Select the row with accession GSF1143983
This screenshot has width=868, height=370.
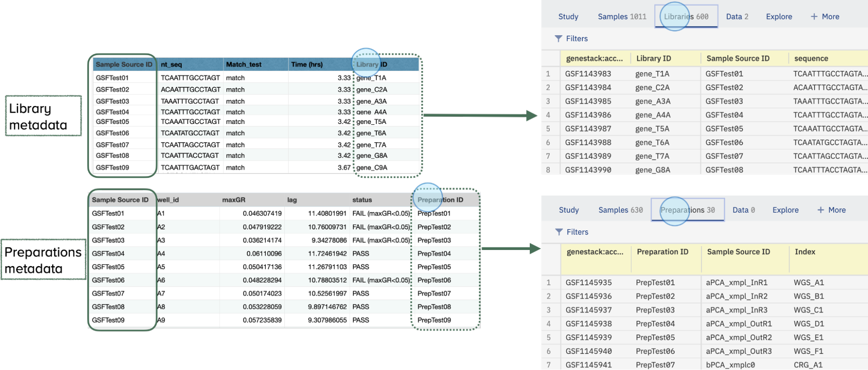coord(588,74)
